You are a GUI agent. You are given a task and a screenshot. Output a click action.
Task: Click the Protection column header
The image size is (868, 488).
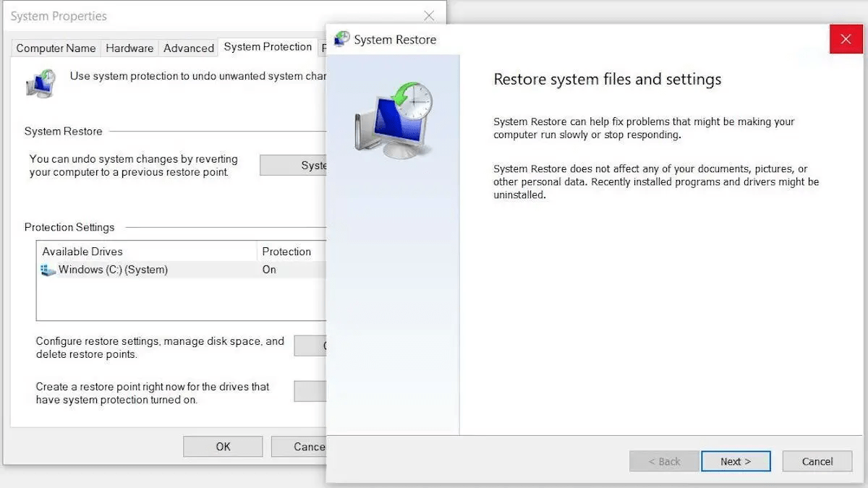(292, 252)
